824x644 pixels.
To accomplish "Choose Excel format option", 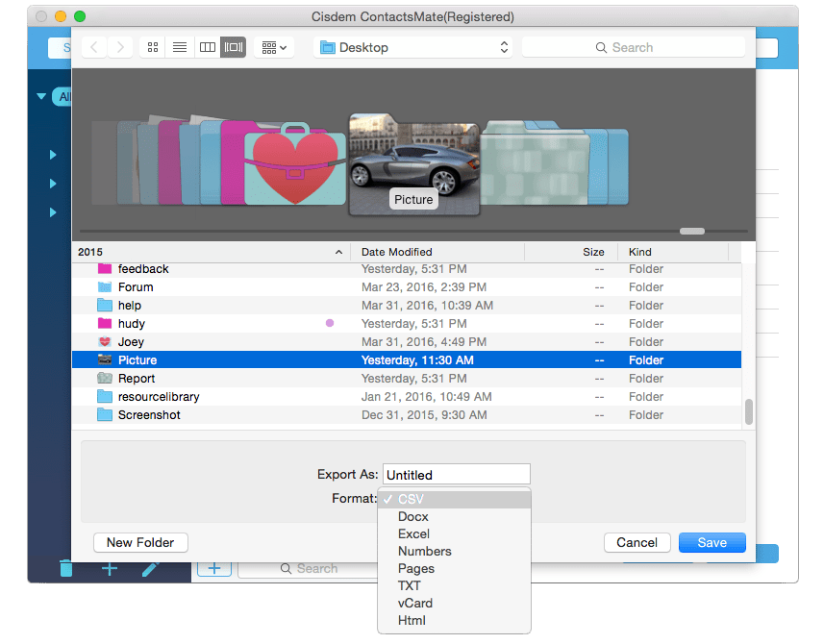I will point(454,533).
